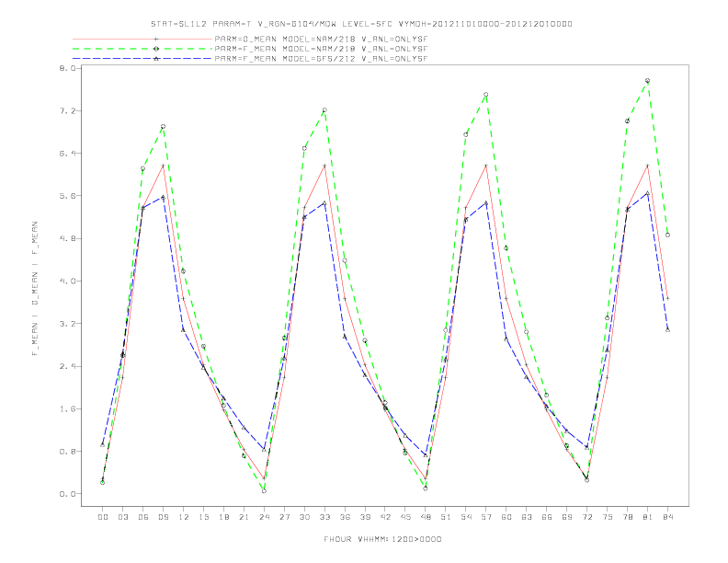Click forecast hour 75 on the x-axis
This screenshot has width=728, height=563.
(608, 517)
